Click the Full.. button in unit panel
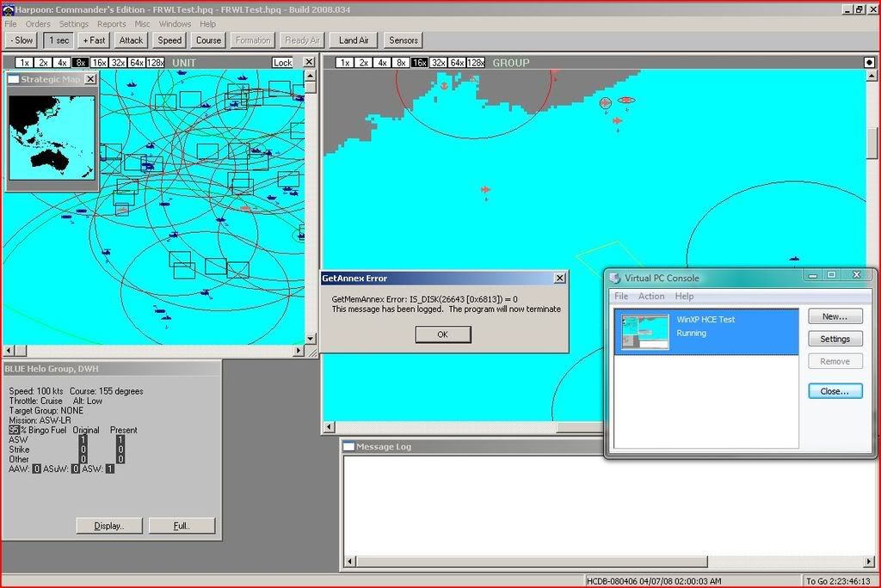The height and width of the screenshot is (588, 881). [182, 525]
